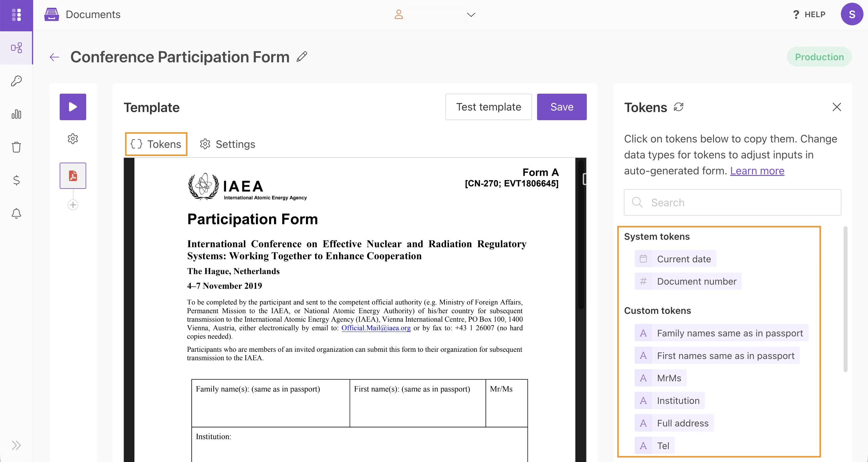This screenshot has width=868, height=462.
Task: Copy the Tel token
Action: pos(663,445)
